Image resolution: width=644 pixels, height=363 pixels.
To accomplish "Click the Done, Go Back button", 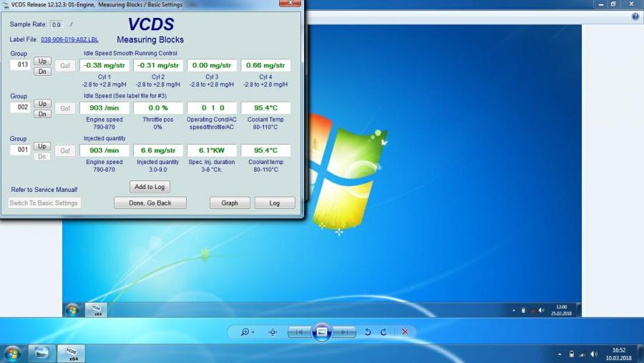I will click(x=150, y=203).
